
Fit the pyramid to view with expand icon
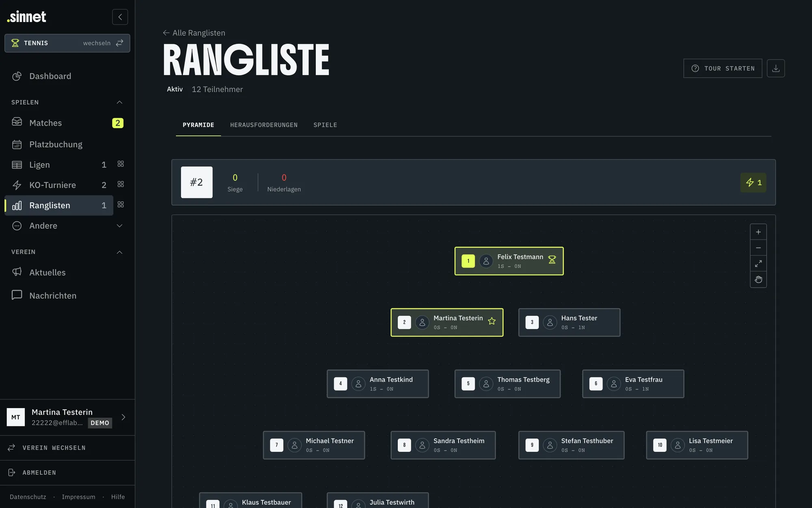[x=758, y=264]
